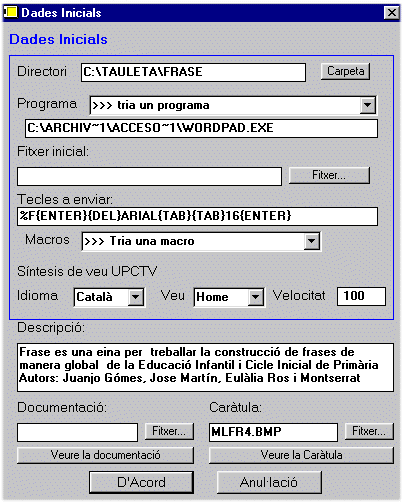Open the Idioma language dropdown
This screenshot has width=403, height=502.
(x=136, y=297)
